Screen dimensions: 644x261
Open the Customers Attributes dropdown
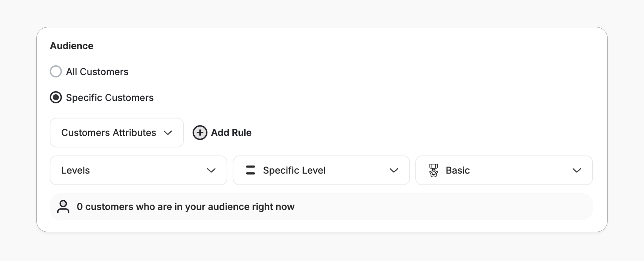point(116,133)
